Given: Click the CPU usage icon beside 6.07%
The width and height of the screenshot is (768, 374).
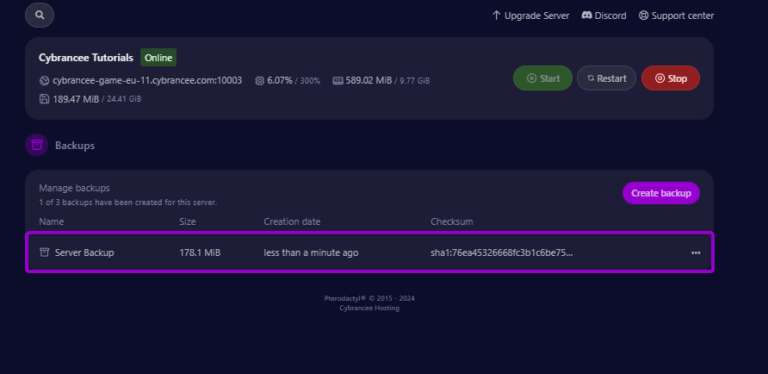Looking at the screenshot, I should click(x=260, y=80).
